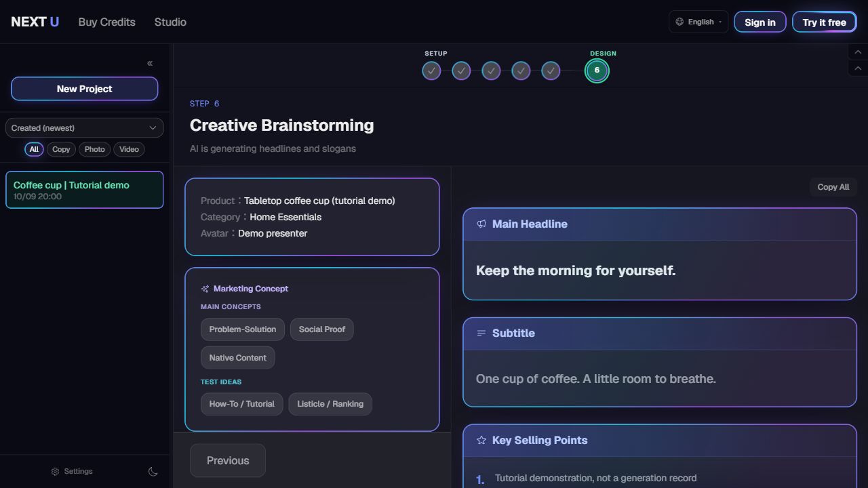Toggle the How-To / Tutorial test idea chip
This screenshot has width=868, height=488.
point(241,404)
